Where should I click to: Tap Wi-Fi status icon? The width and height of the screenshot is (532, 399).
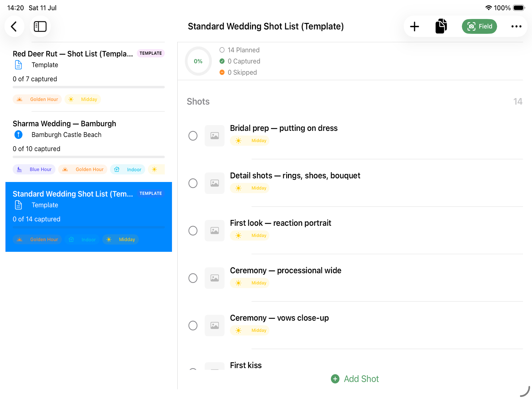point(488,8)
